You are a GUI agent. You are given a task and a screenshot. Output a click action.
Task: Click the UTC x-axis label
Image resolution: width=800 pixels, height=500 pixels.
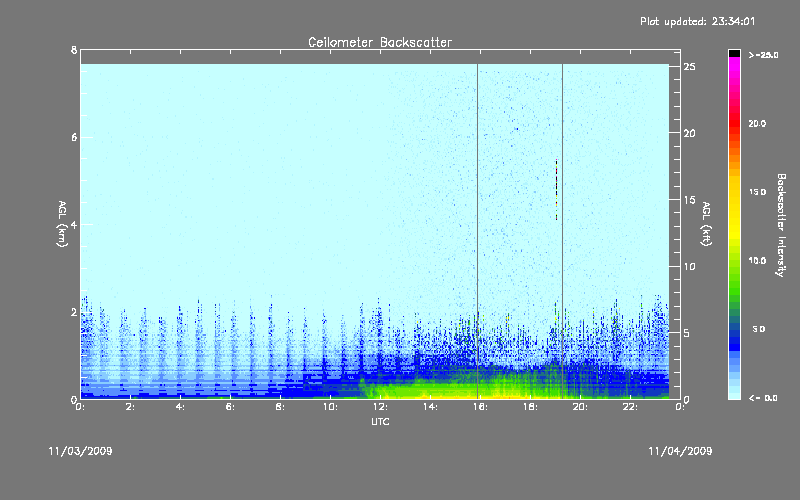[x=380, y=421]
